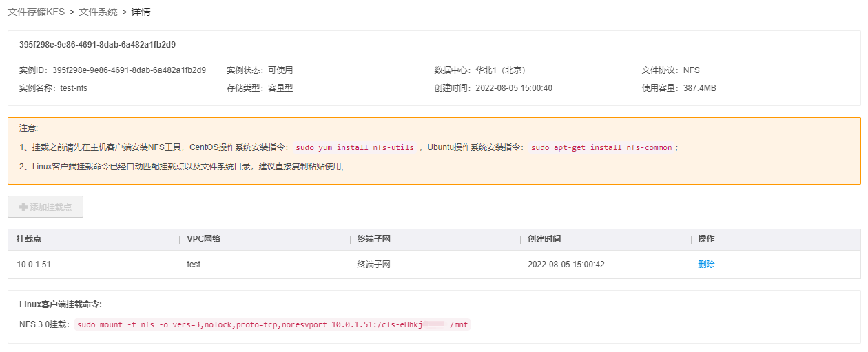Screen dimensions: 868x352
Task: Click the bold instance ID title at top
Action: 97,45
